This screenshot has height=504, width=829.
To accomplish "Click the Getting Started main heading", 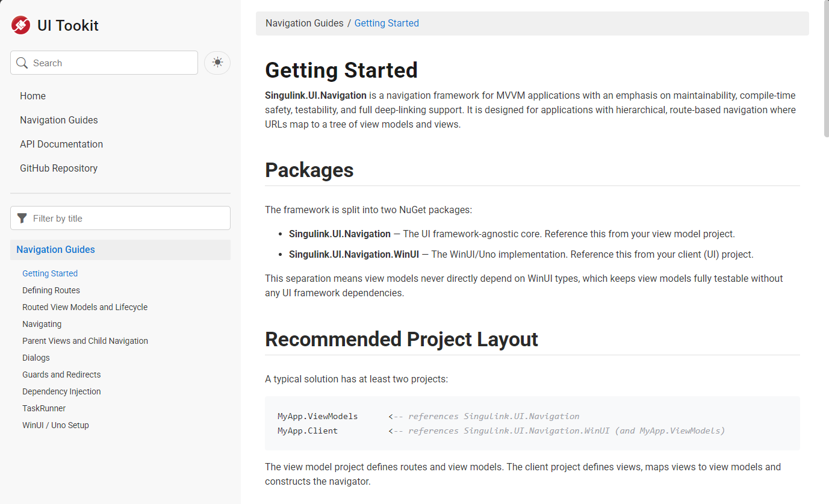I will pyautogui.click(x=341, y=70).
